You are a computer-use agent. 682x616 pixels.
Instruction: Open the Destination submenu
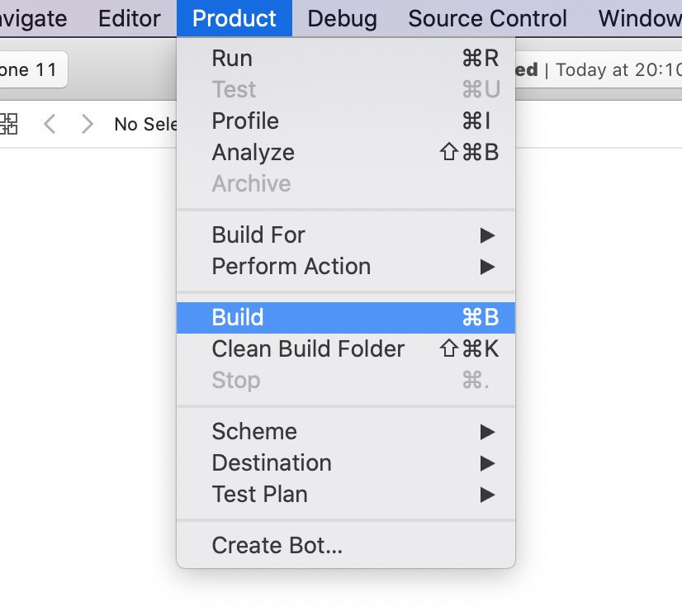click(x=346, y=463)
